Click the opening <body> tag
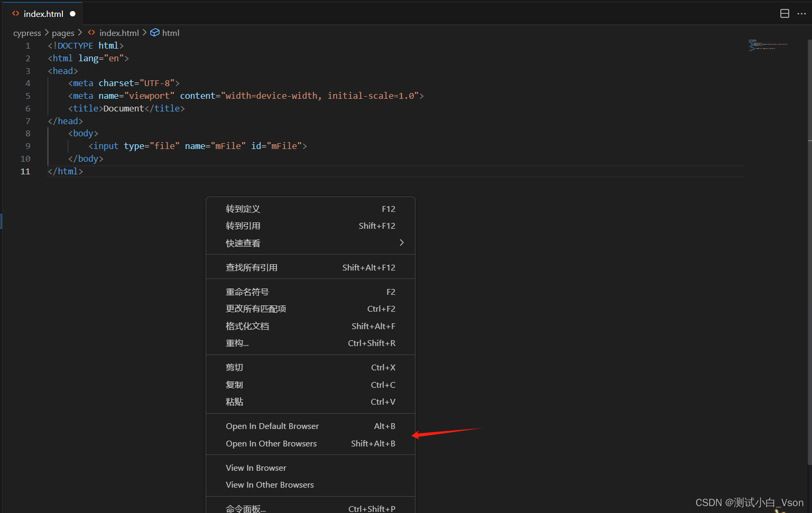 point(83,133)
